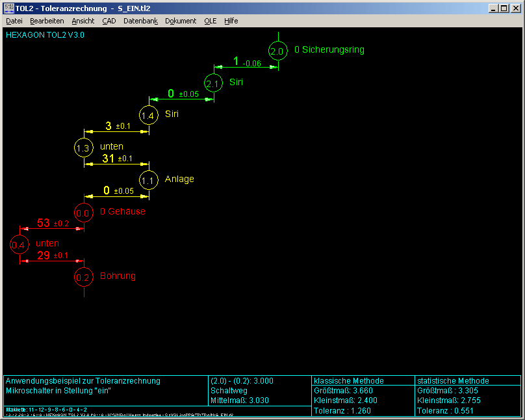Open the Hilfe menu
Image resolution: width=525 pixels, height=420 pixels.
pyautogui.click(x=231, y=21)
